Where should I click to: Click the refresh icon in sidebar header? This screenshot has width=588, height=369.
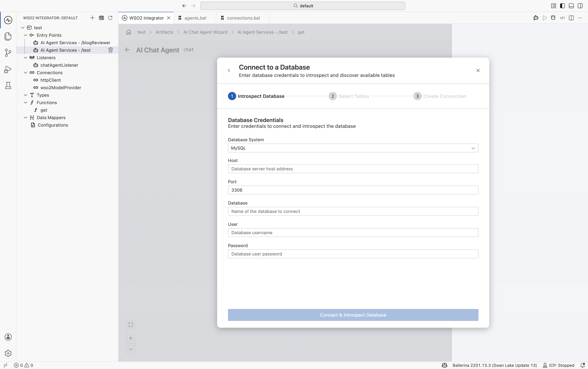(110, 18)
